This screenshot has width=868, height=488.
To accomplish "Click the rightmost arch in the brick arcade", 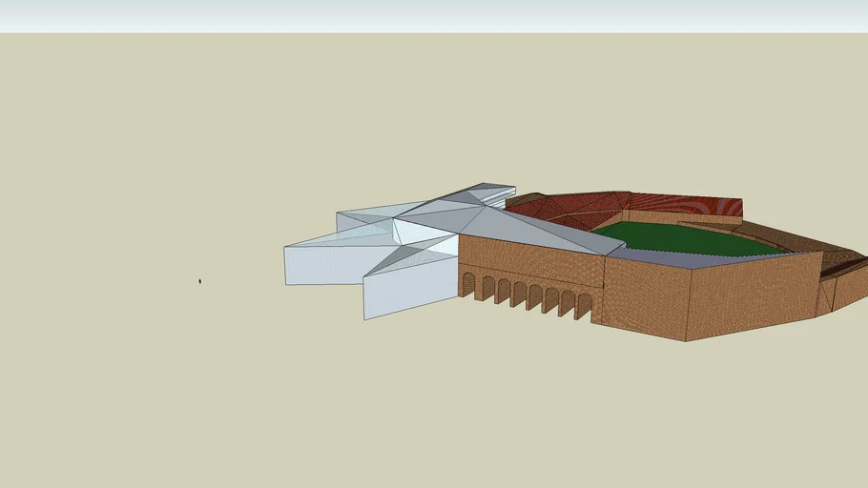I will [584, 306].
